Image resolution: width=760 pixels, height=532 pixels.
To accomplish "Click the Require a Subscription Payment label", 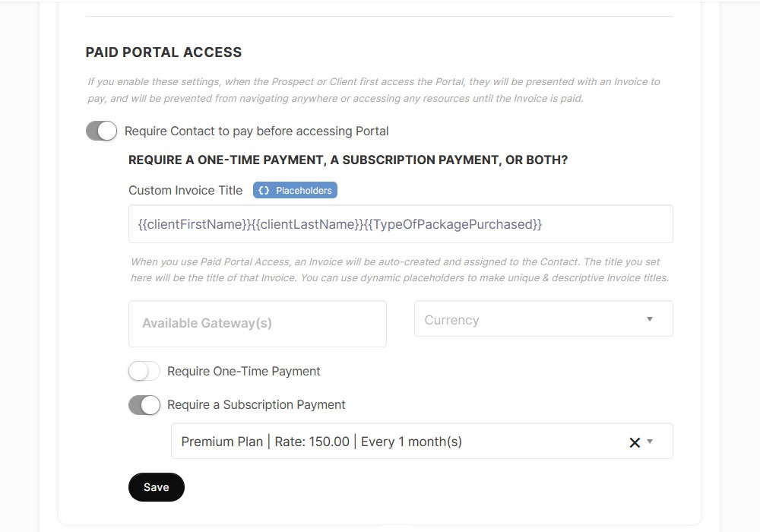I will (x=256, y=404).
